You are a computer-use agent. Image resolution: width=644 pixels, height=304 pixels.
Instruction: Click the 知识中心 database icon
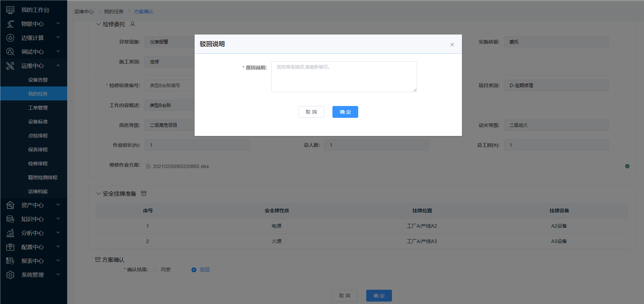10,219
